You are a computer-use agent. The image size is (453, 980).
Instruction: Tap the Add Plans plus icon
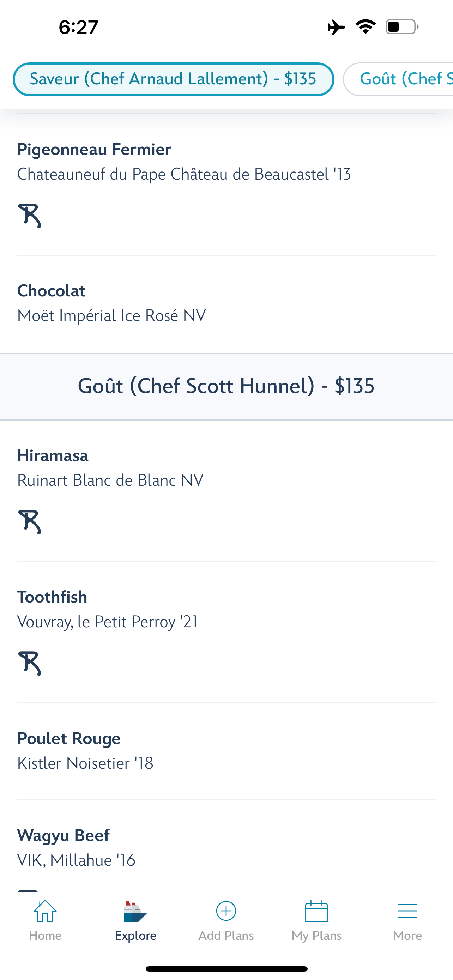pyautogui.click(x=226, y=911)
